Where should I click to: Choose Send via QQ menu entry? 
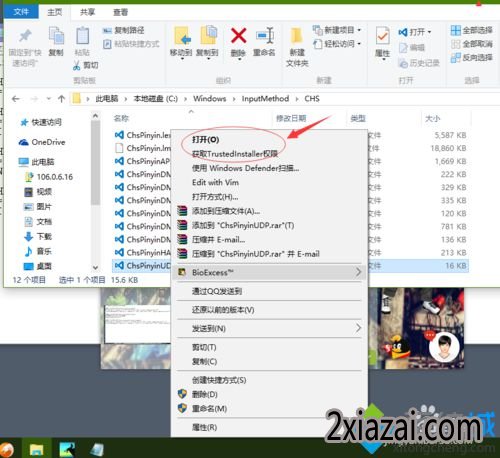(x=217, y=291)
